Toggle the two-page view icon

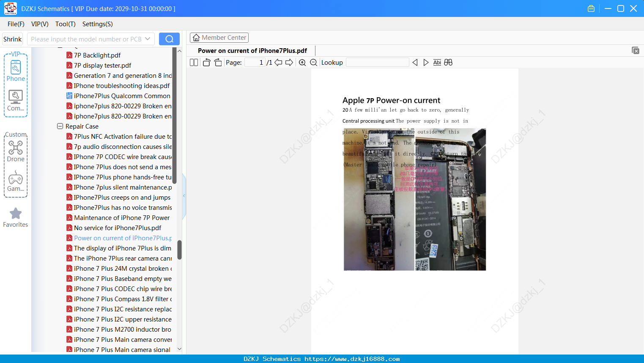click(x=194, y=63)
